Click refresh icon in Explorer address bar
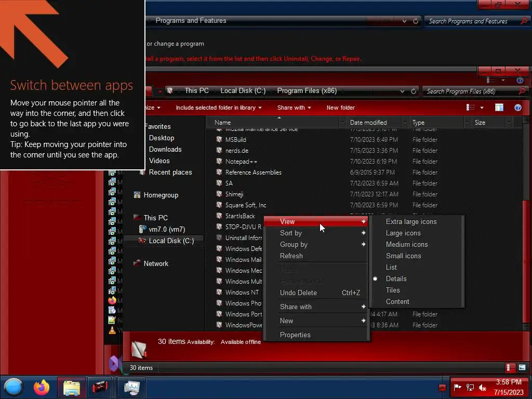 click(x=413, y=91)
